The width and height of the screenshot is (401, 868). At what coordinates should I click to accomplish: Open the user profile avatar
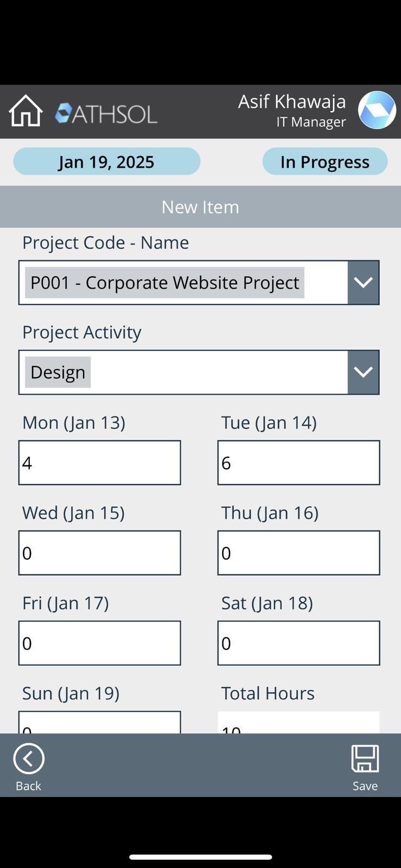(x=377, y=110)
